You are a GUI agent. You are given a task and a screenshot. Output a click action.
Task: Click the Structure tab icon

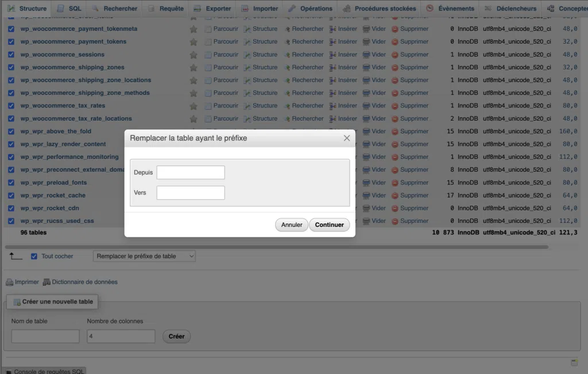(11, 8)
